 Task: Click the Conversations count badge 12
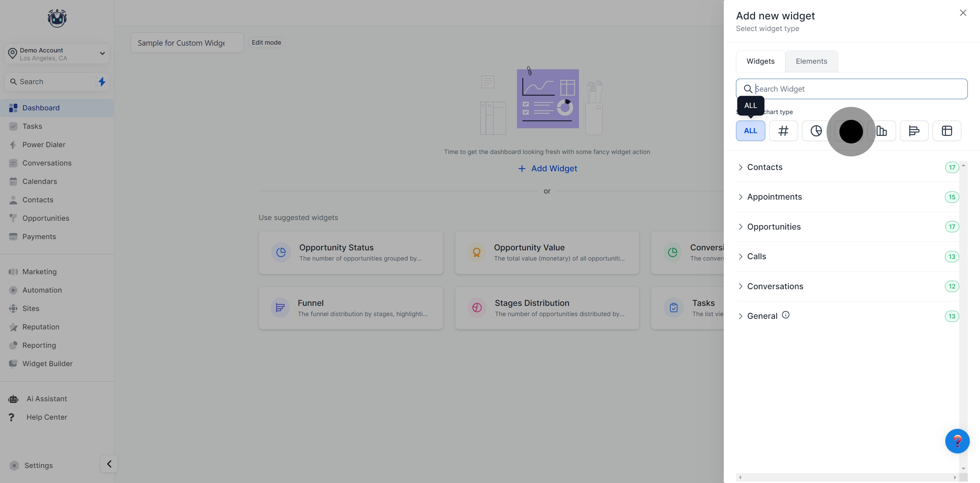952,286
